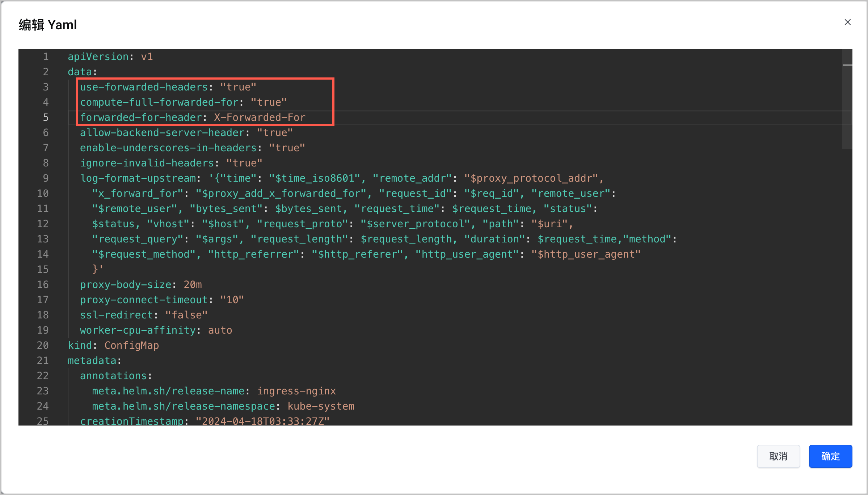Click "$http_user_agent" value on line 14

point(586,254)
